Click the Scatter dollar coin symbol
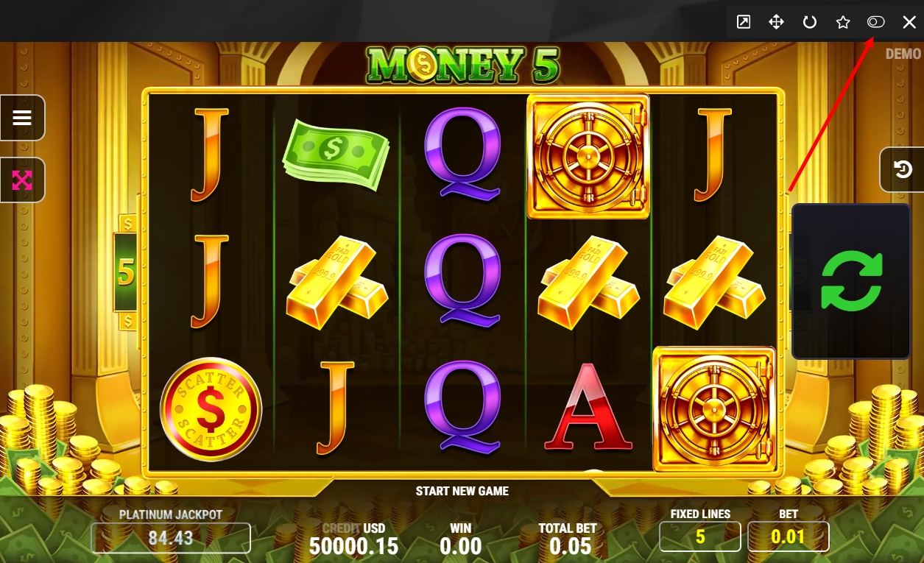924x563 pixels. [211, 409]
